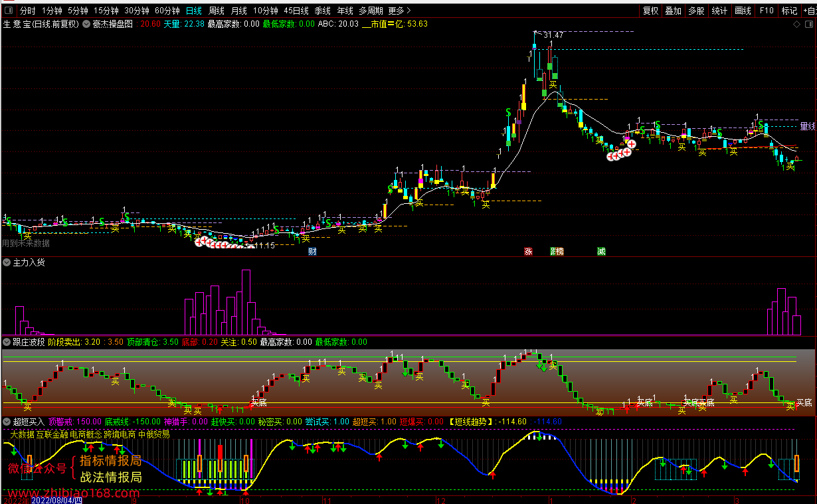Toggle the left sidebar panel icon
The width and height of the screenshot is (817, 504).
(x=9, y=11)
